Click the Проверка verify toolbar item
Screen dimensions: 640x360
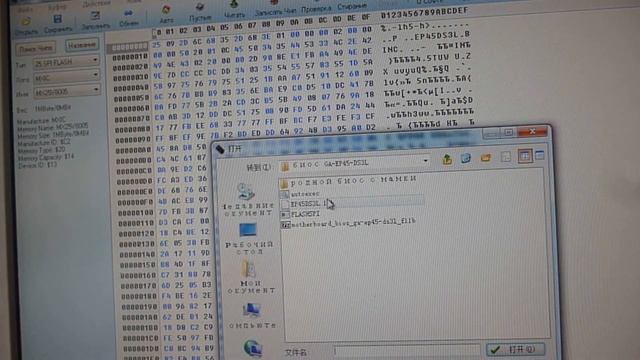316,9
